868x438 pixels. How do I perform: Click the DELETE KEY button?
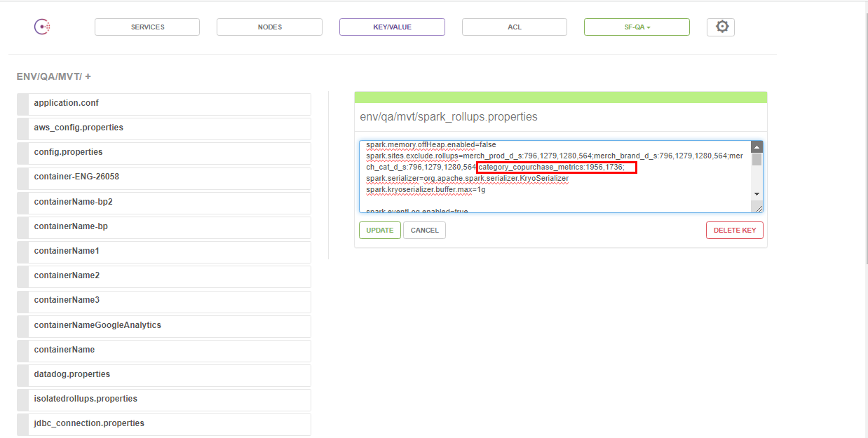pyautogui.click(x=734, y=231)
